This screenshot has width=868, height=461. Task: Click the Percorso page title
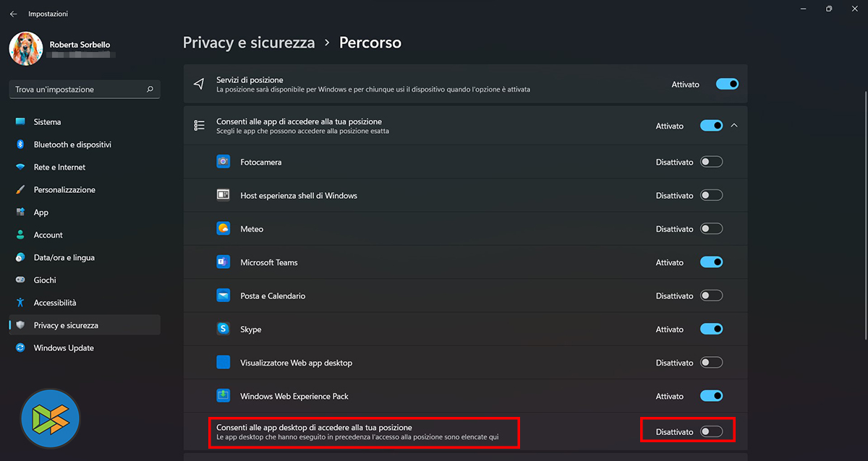click(370, 43)
